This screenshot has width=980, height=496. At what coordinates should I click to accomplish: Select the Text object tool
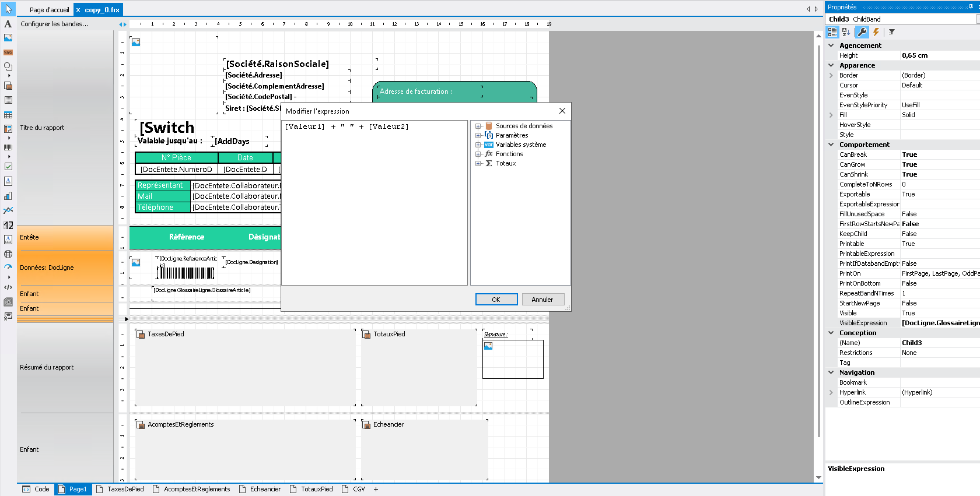tap(8, 24)
